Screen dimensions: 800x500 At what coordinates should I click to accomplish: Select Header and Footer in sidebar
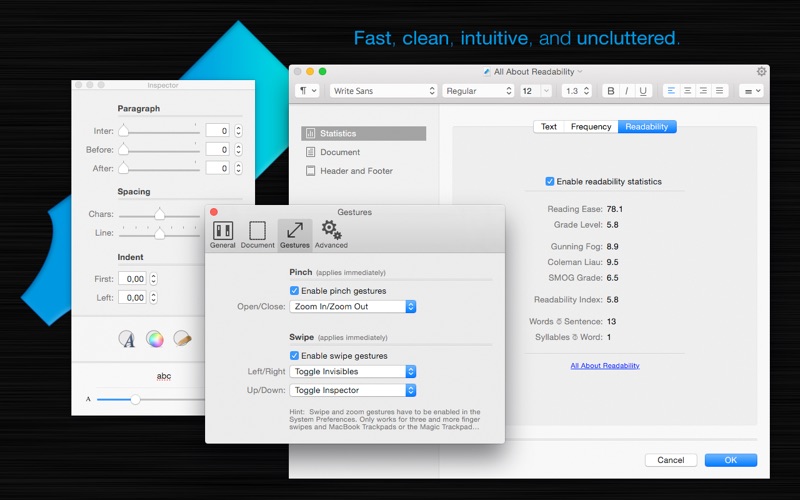[356, 171]
